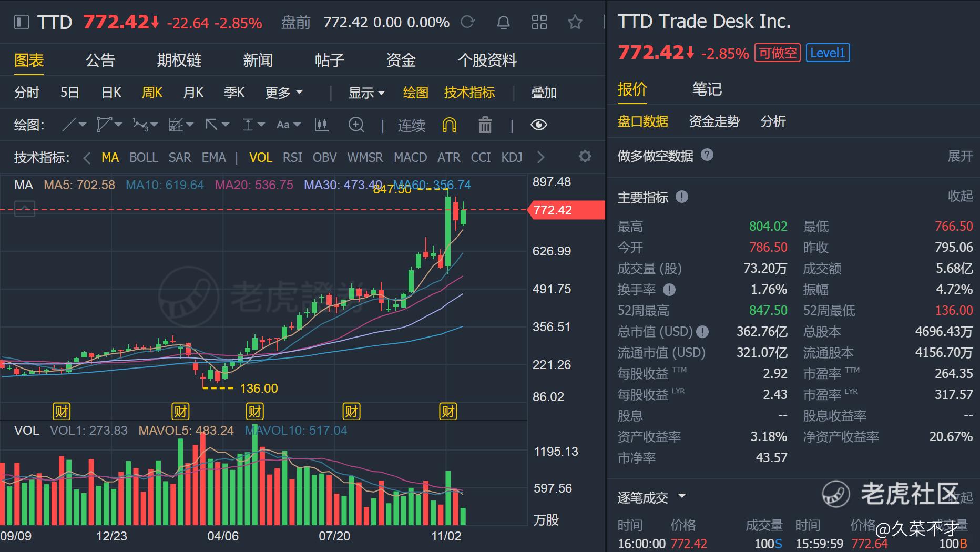This screenshot has height=552, width=980.
Task: Add TTD to favorites star
Action: tap(575, 22)
